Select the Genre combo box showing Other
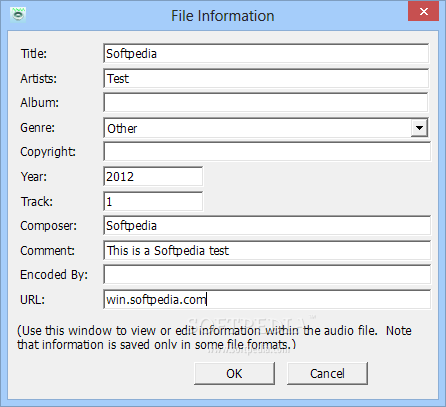This screenshot has height=407, width=446. (x=266, y=128)
